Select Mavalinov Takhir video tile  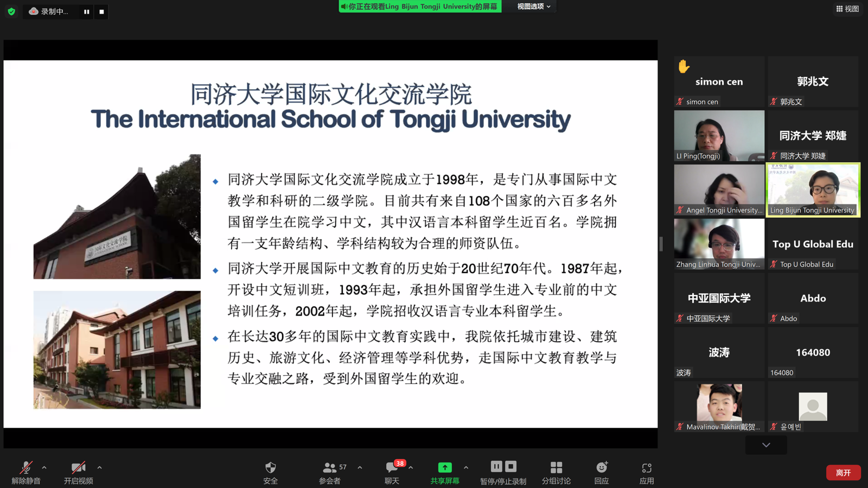(x=719, y=407)
